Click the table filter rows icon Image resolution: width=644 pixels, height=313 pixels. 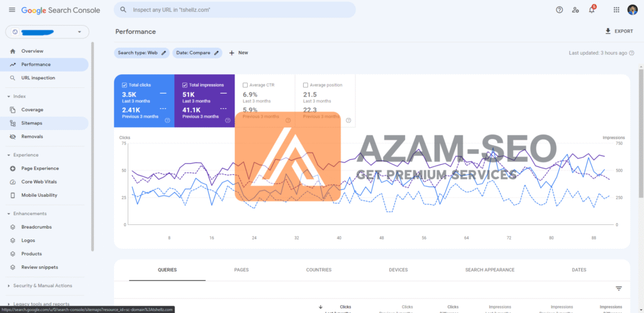click(618, 288)
